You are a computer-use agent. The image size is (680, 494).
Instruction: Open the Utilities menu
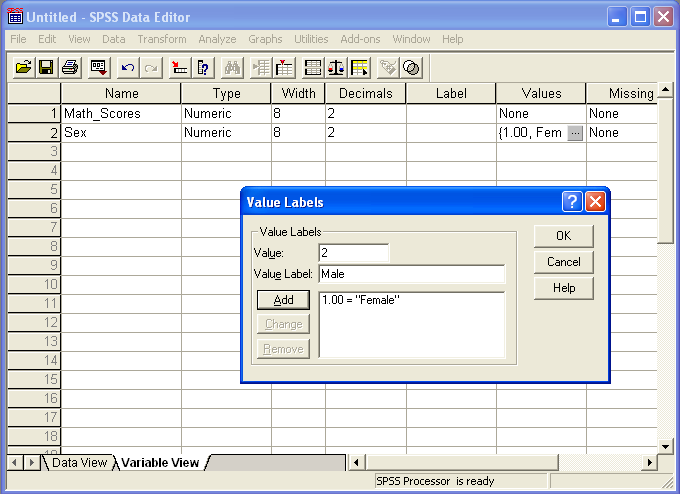click(x=311, y=39)
